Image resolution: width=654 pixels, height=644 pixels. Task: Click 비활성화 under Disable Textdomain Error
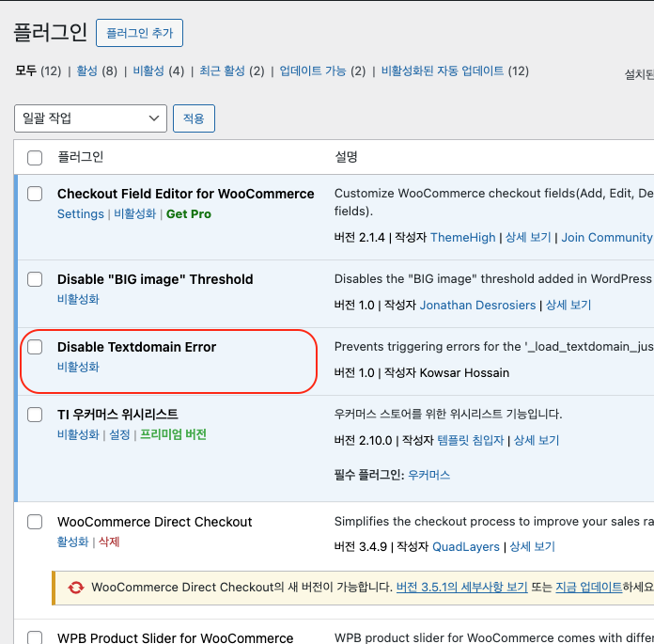coord(78,367)
